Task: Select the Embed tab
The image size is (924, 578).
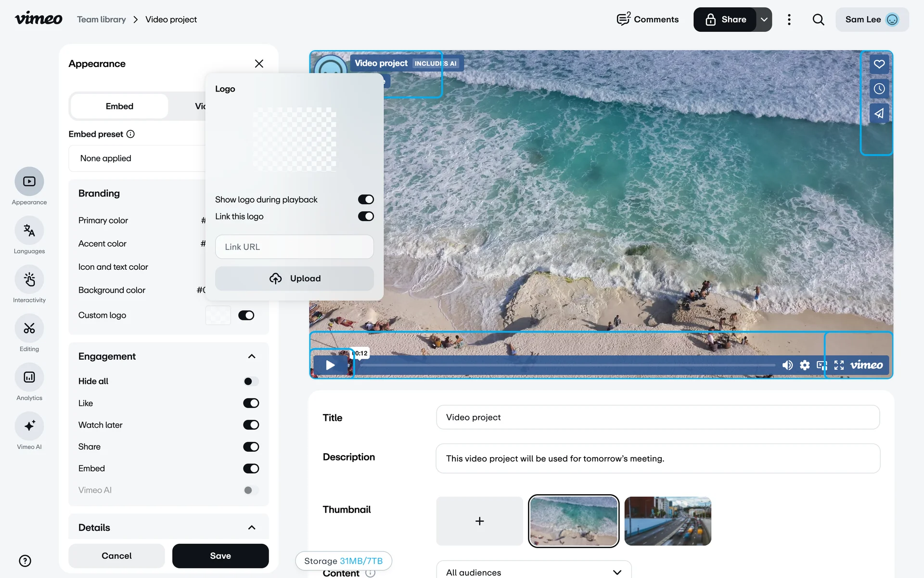Action: [119, 106]
